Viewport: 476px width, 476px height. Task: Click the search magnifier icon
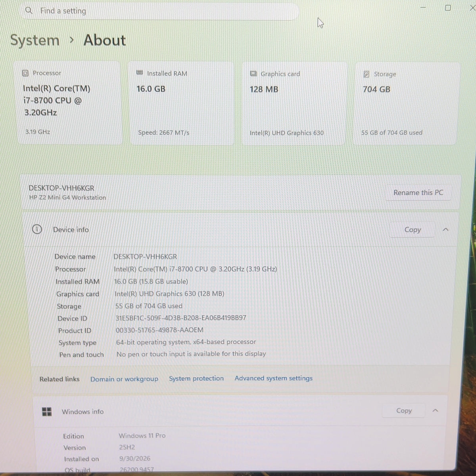(29, 11)
